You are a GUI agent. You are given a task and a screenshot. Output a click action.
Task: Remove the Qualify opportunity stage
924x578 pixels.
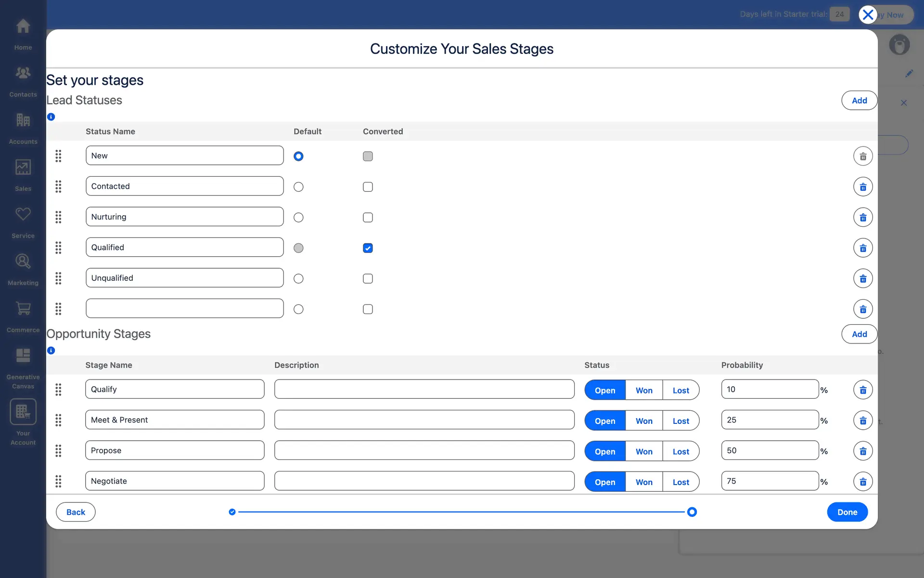(x=863, y=390)
